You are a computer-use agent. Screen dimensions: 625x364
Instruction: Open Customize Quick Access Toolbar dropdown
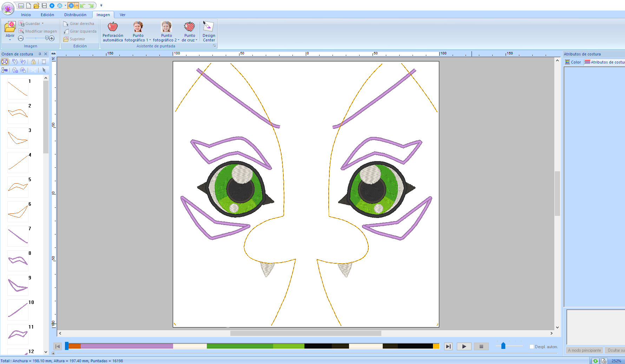point(101,6)
